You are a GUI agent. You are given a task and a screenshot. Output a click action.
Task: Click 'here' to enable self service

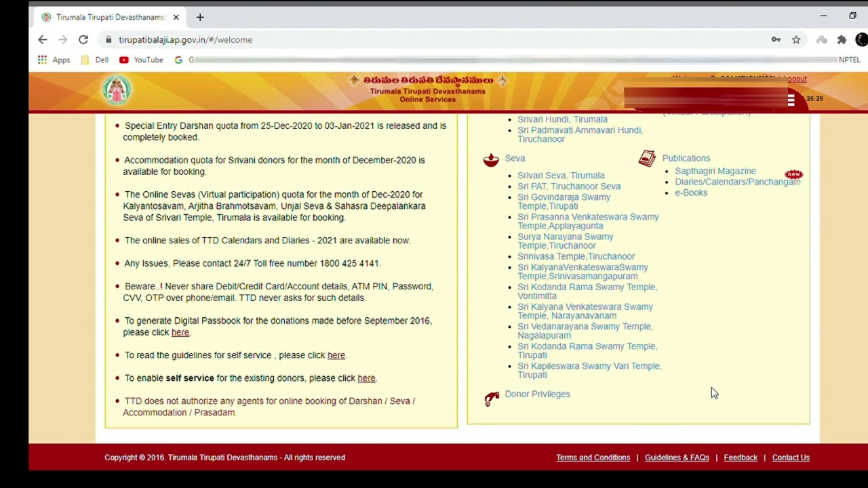(366, 378)
